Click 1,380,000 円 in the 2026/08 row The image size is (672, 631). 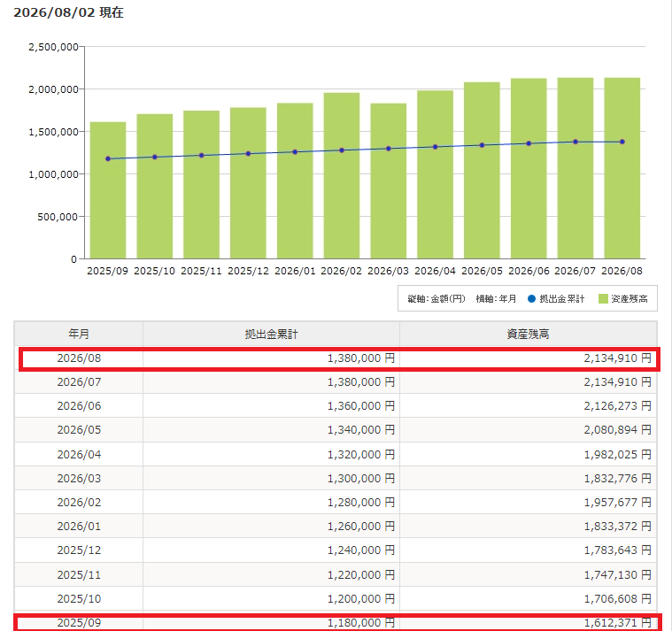click(361, 358)
